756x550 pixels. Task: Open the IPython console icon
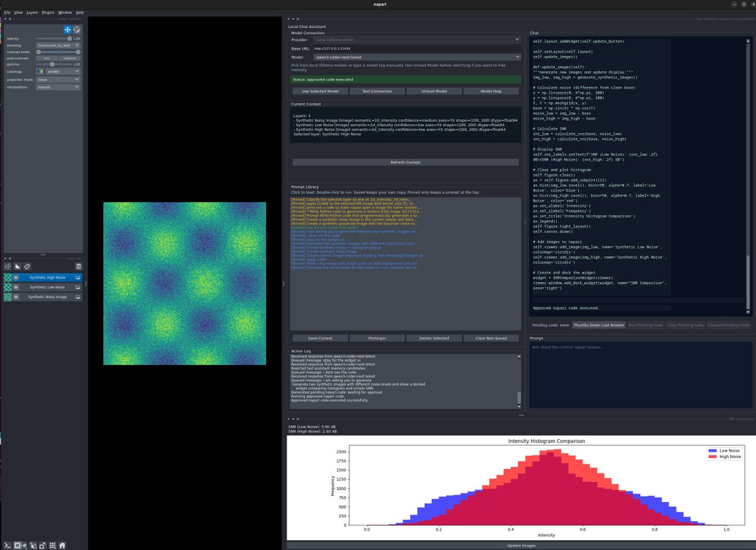point(8,546)
